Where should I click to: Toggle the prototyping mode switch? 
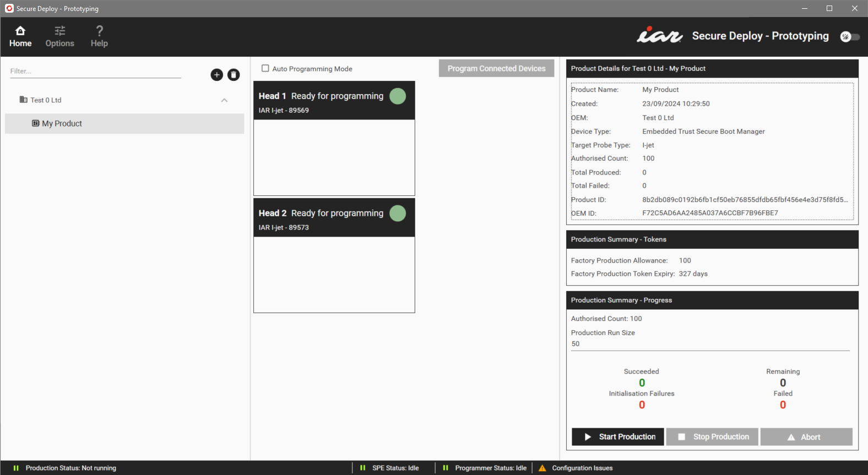(850, 37)
